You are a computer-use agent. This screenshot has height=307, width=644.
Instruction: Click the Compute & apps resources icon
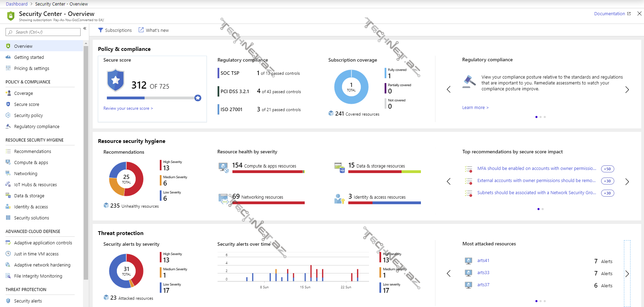[x=223, y=168]
